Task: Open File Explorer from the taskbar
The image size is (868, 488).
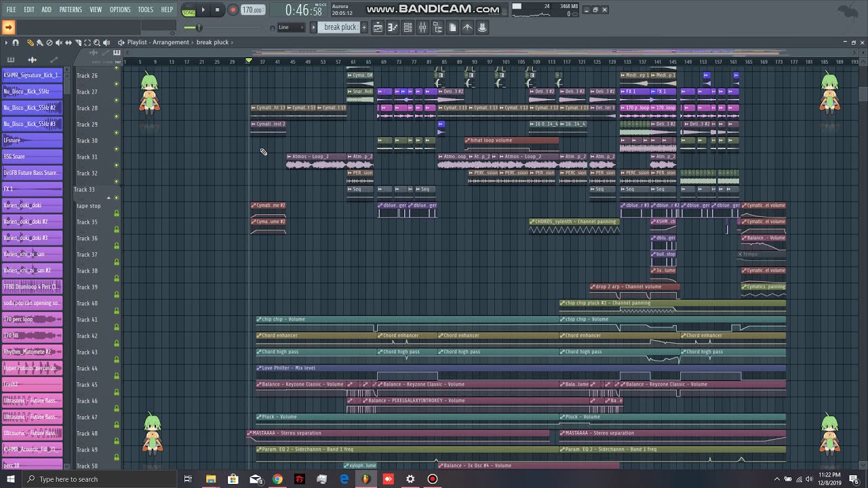Action: pos(211,479)
